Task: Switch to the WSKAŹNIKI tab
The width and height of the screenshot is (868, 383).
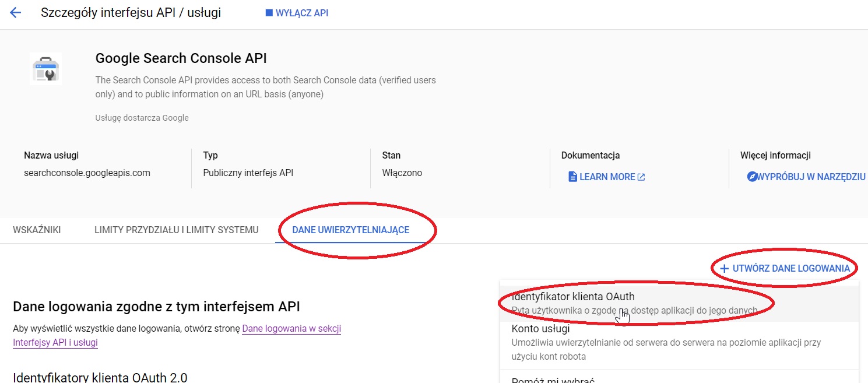Action: tap(37, 230)
